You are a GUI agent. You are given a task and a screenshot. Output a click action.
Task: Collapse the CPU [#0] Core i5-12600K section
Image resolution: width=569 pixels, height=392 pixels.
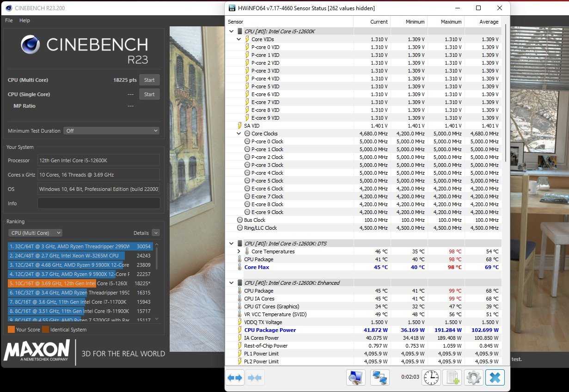[x=232, y=31]
